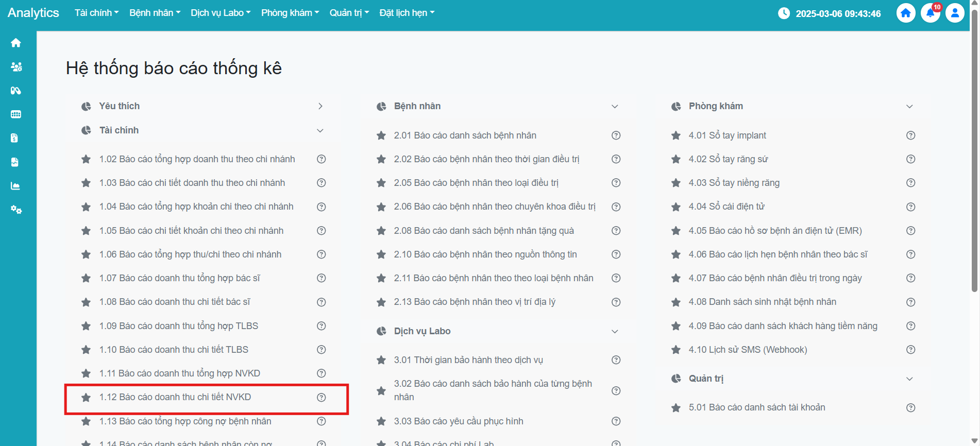The width and height of the screenshot is (980, 446).
Task: Open report 1.07 Báo cáo doanh thu tổng hợp bác sĩ
Action: pyautogui.click(x=179, y=278)
